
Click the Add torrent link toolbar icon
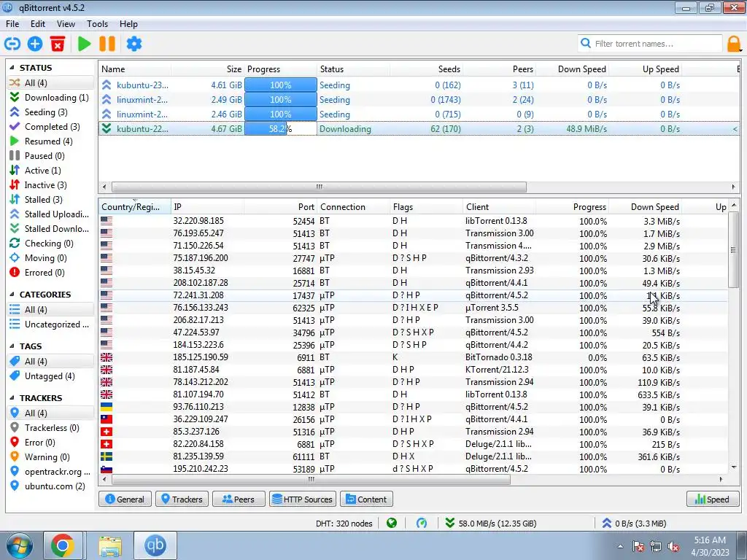(x=12, y=44)
